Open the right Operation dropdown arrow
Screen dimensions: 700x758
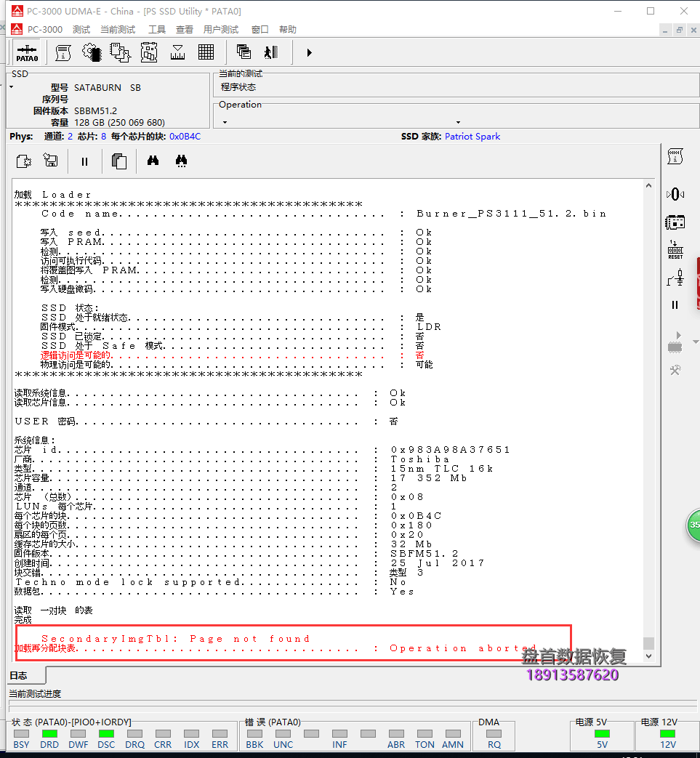pyautogui.click(x=458, y=122)
